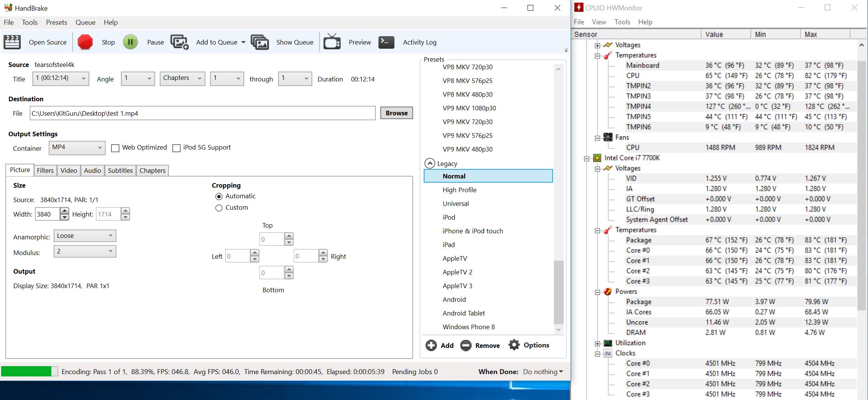Click the Clocks icon in HWMonitor

tap(608, 353)
